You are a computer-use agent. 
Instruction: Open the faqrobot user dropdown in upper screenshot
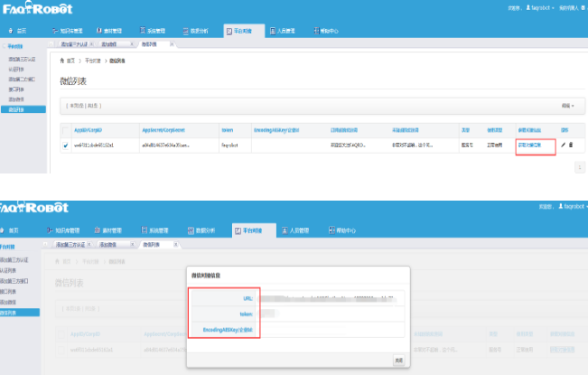coord(540,7)
